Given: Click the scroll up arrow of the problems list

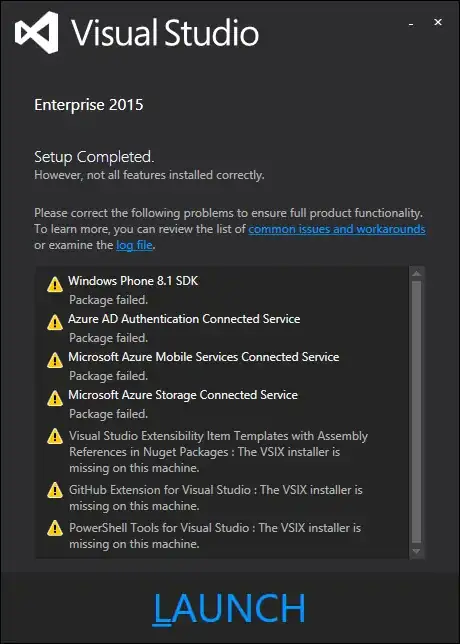Looking at the screenshot, I should (416, 274).
